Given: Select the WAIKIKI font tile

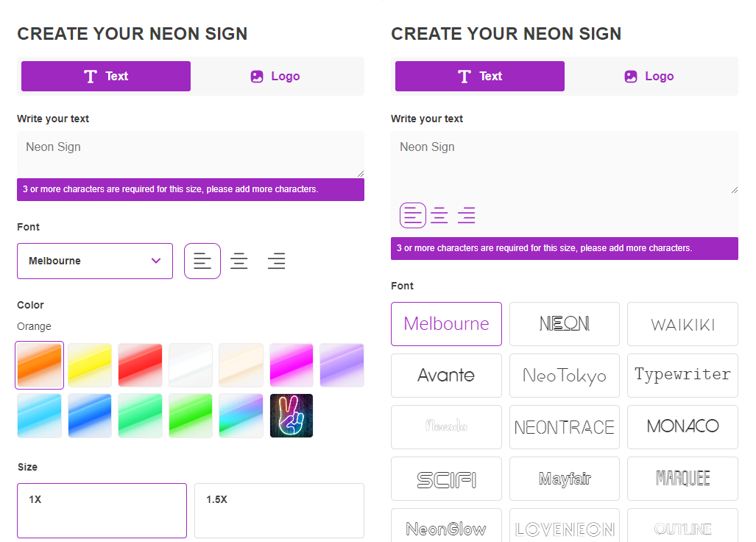Looking at the screenshot, I should [x=682, y=324].
